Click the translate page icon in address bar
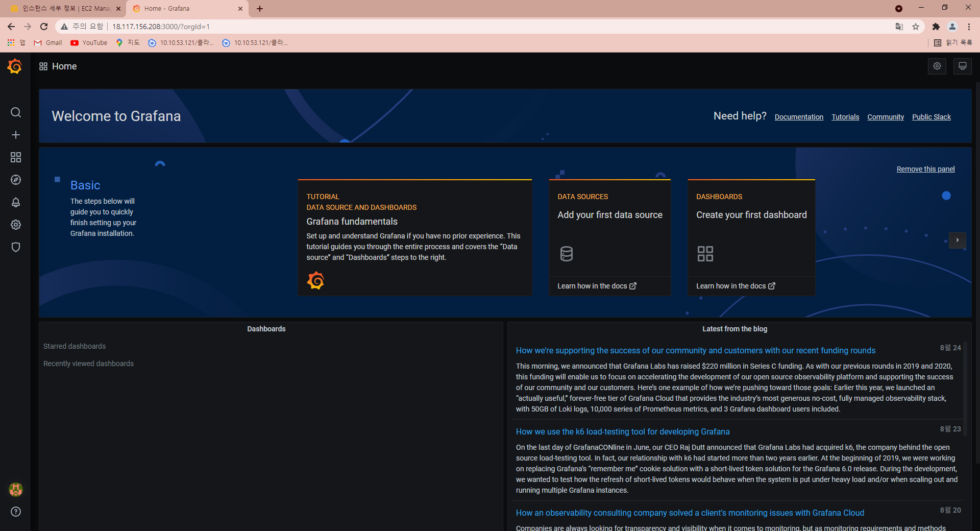Screen dimensions: 980x531 click(x=899, y=27)
